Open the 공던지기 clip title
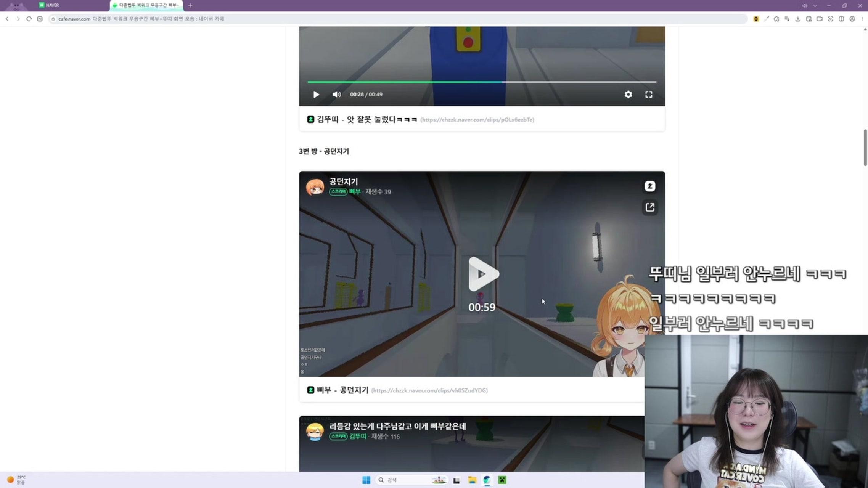Screen dimensions: 868x488 (x=344, y=182)
